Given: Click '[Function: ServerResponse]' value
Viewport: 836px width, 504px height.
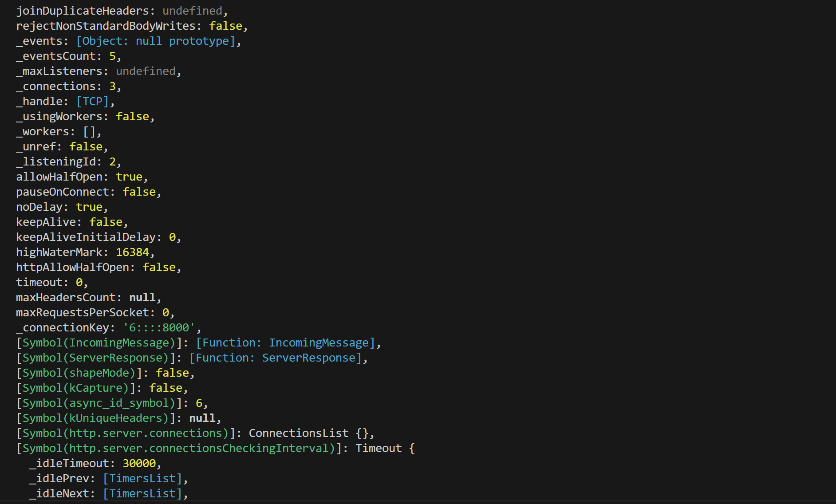Looking at the screenshot, I should point(276,358).
